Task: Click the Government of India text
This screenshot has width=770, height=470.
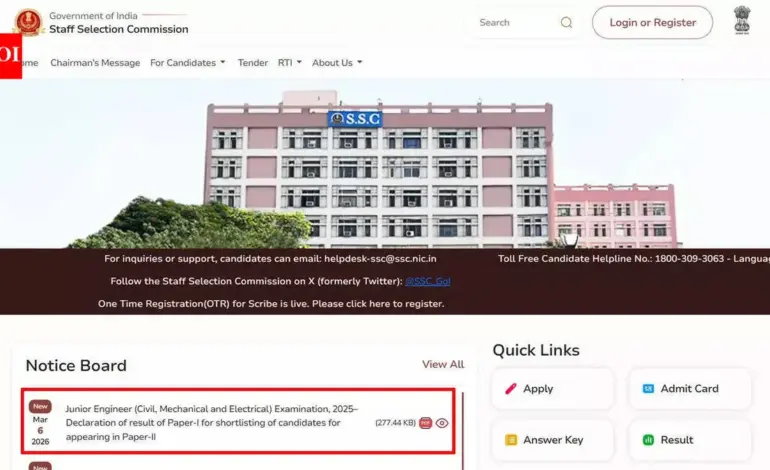Action: [x=93, y=16]
